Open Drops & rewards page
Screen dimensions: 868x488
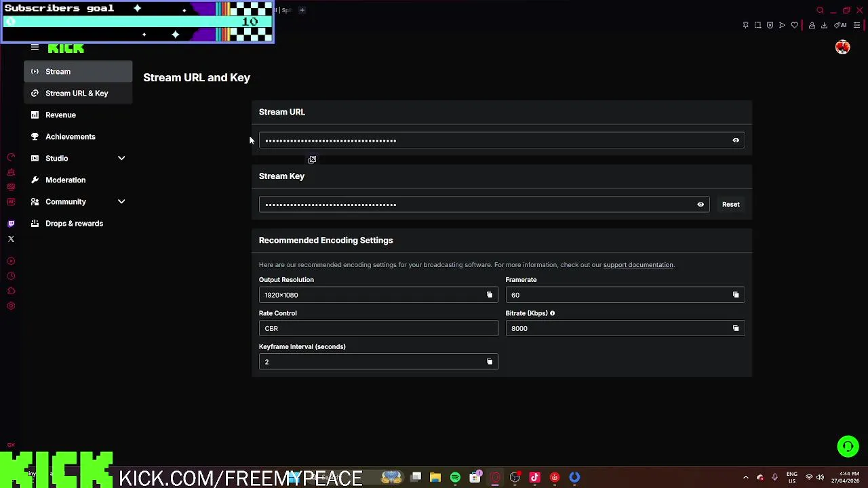tap(78, 223)
